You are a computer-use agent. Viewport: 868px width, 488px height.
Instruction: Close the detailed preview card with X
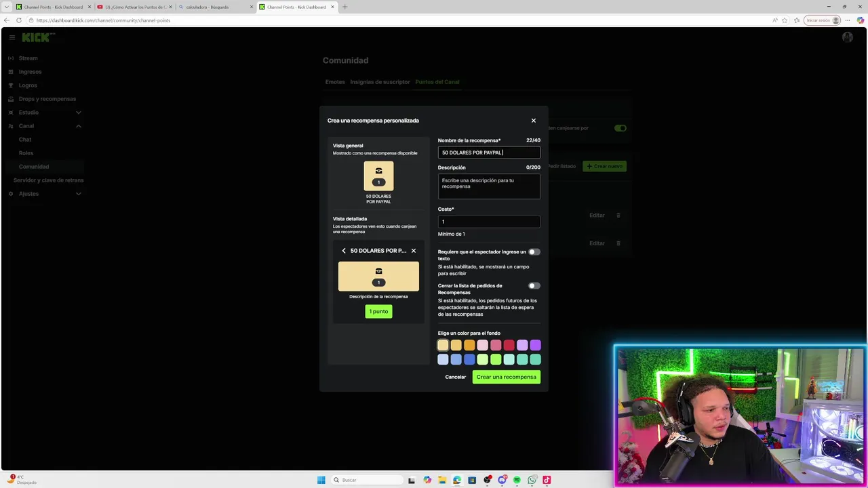[x=414, y=251]
